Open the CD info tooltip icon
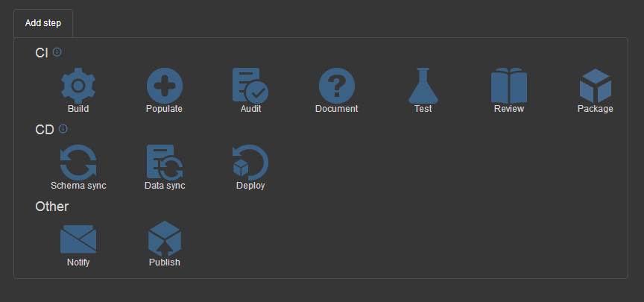Image resolution: width=644 pixels, height=302 pixels. [x=63, y=129]
